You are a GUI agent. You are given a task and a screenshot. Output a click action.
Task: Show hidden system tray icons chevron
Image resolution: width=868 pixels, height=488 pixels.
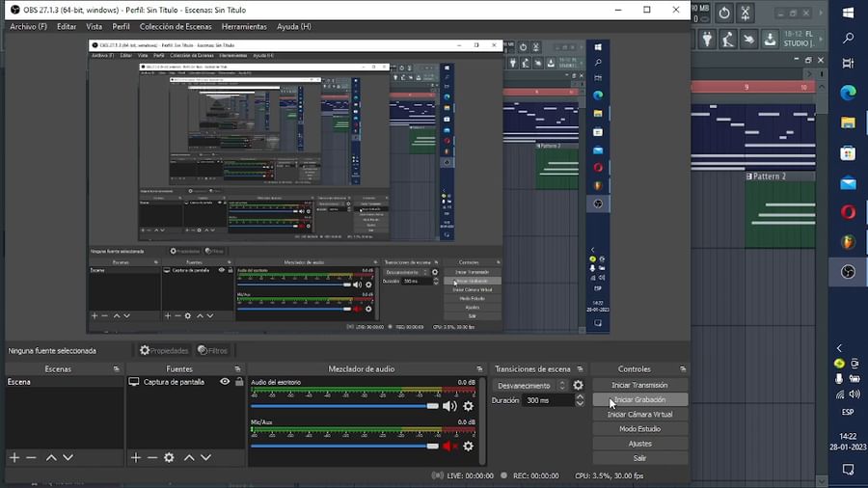pos(840,348)
